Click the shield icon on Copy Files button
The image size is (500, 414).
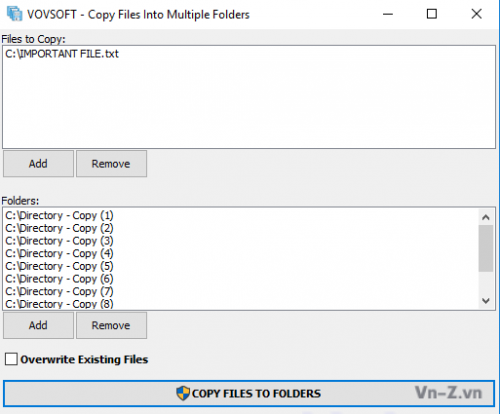click(183, 393)
